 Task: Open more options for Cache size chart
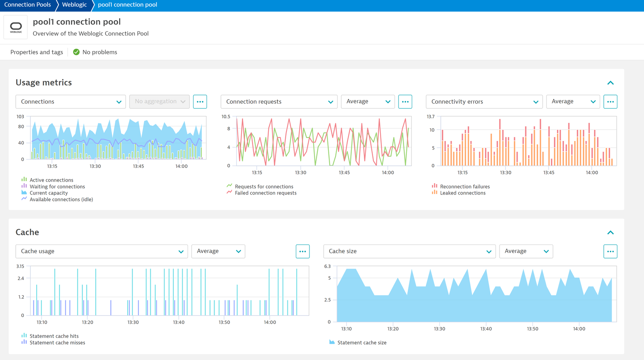(x=611, y=251)
